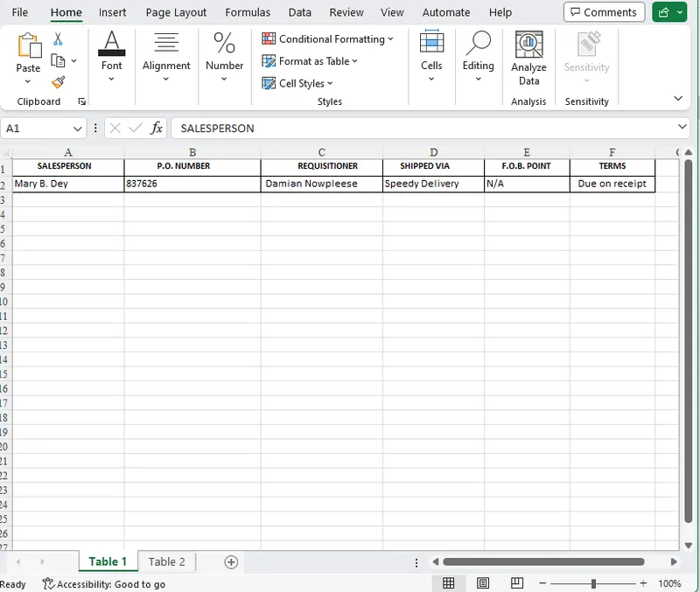Select the Table 1 sheet tab

pos(108,561)
